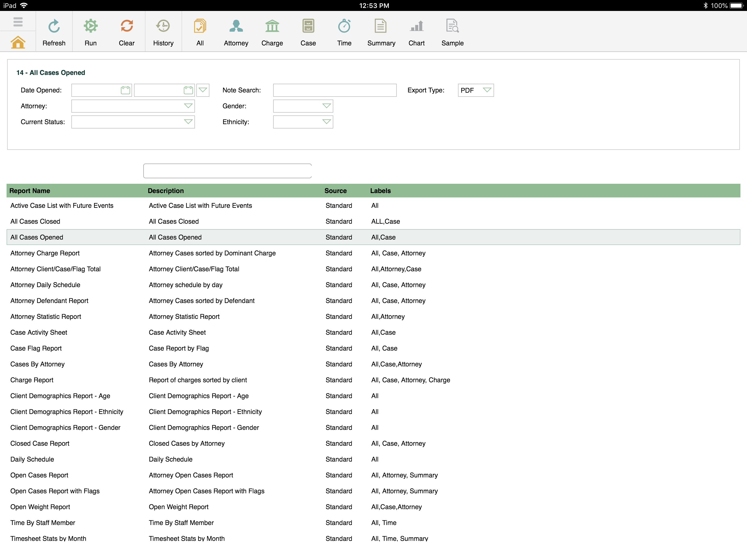
Task: Select the Attorney Statistic Report row
Action: [x=373, y=316]
